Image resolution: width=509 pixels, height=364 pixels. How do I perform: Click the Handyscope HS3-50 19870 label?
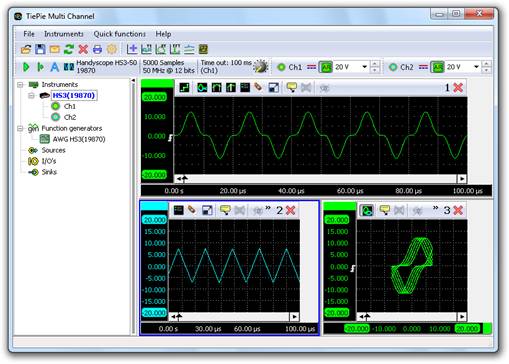point(106,66)
